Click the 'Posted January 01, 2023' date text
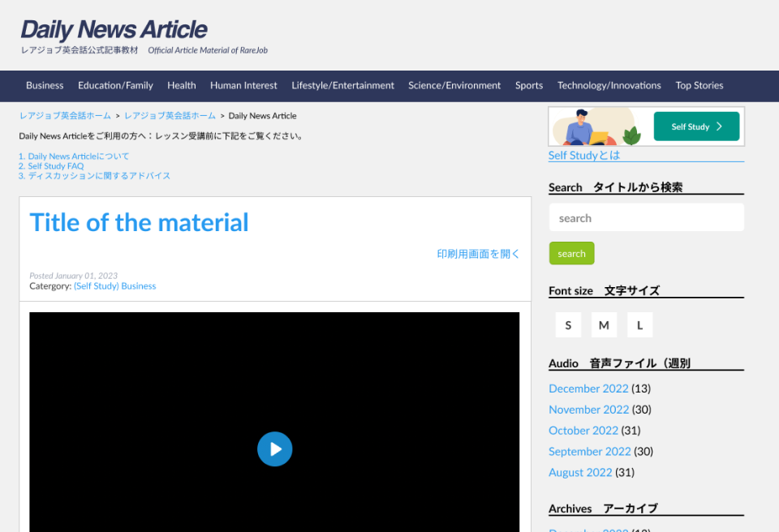 74,276
